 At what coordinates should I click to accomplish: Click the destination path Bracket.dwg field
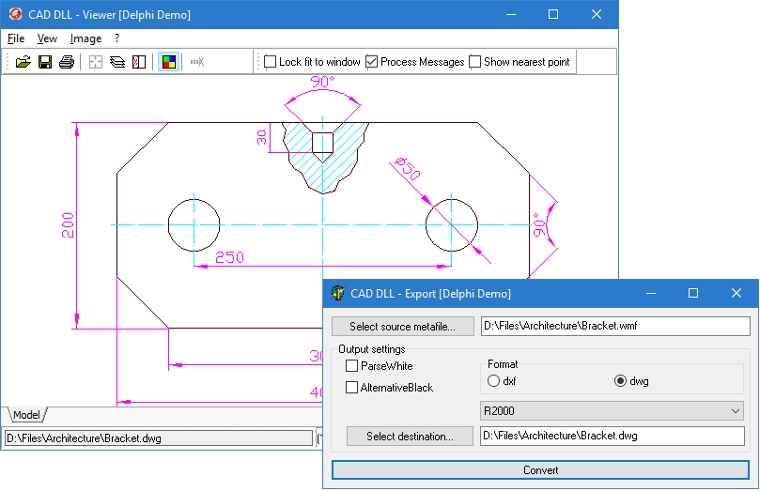(x=612, y=436)
